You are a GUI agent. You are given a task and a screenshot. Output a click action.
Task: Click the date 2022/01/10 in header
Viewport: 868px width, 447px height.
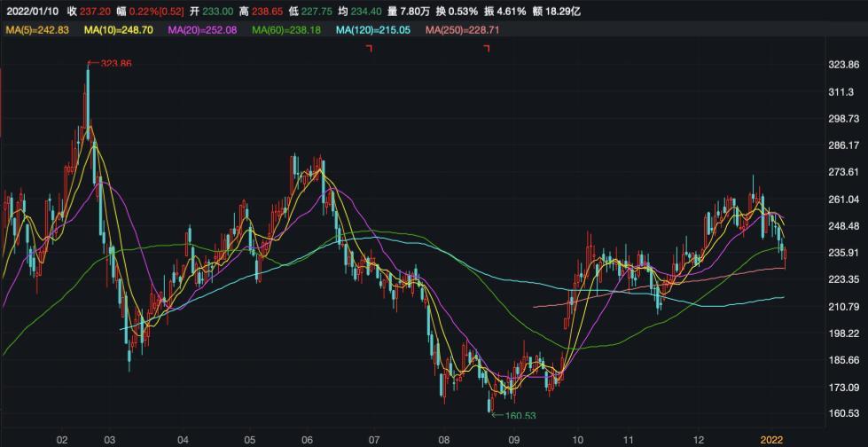click(33, 11)
